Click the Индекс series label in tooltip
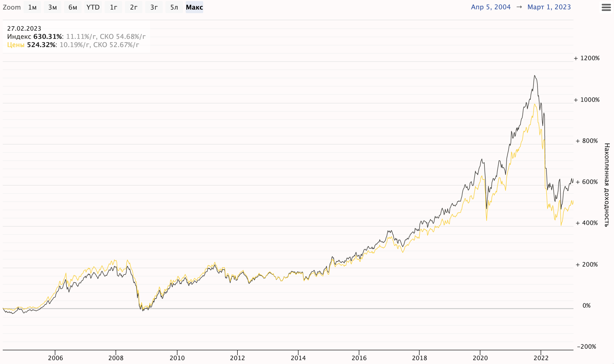The image size is (614, 364). click(19, 36)
